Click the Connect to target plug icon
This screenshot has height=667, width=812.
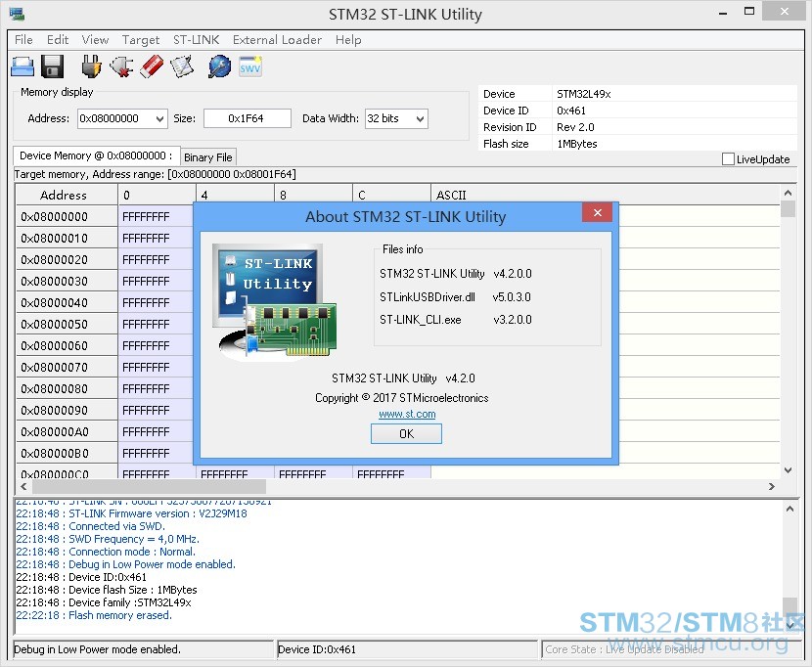click(92, 67)
